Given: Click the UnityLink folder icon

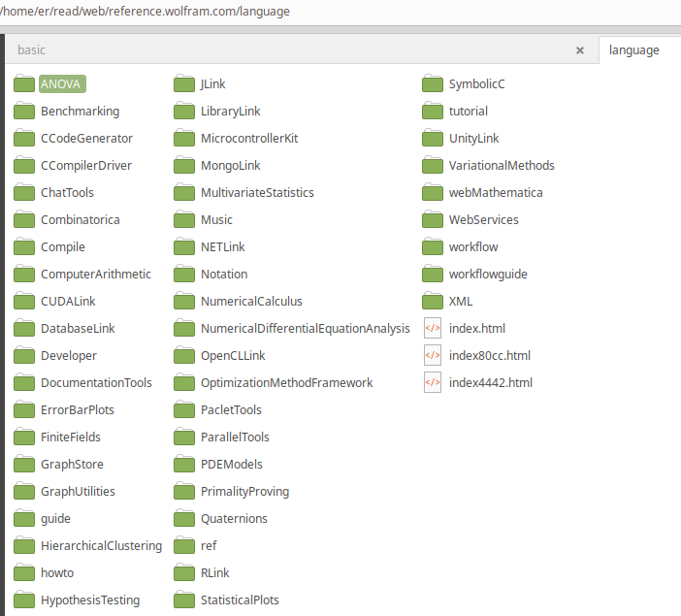Looking at the screenshot, I should coord(433,138).
